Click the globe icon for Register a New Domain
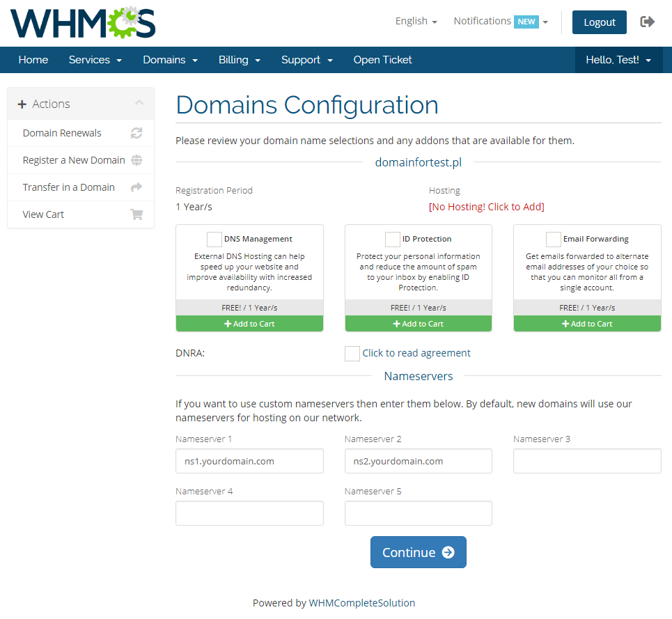This screenshot has width=672, height=619. pos(136,160)
